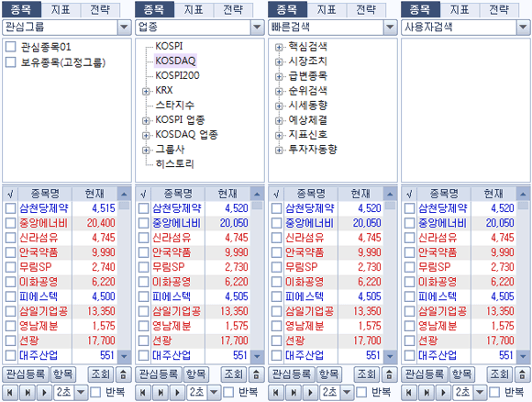
Task: Click the lock icon beside 조회 in 사용자검색 panel
Action: coord(522,374)
